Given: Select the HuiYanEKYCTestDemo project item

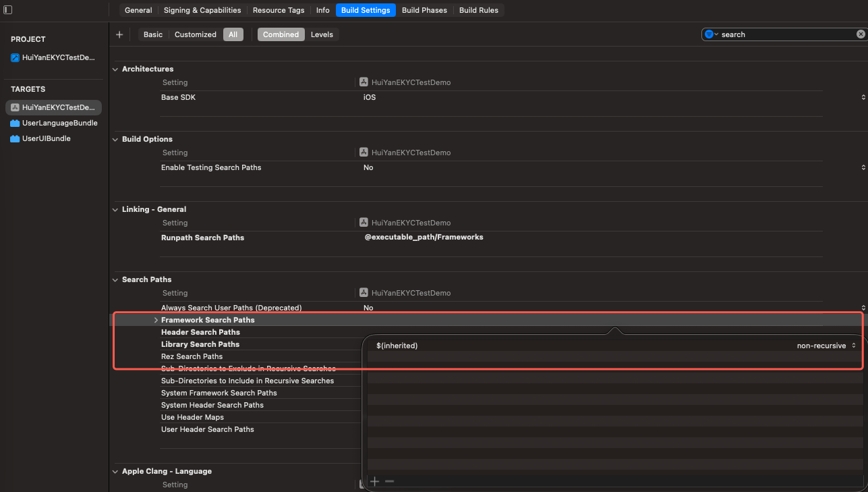Looking at the screenshot, I should point(53,57).
